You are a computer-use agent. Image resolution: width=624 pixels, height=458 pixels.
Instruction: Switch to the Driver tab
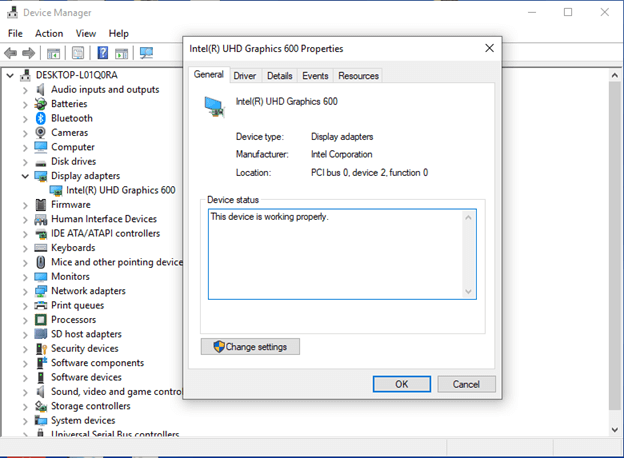(245, 76)
